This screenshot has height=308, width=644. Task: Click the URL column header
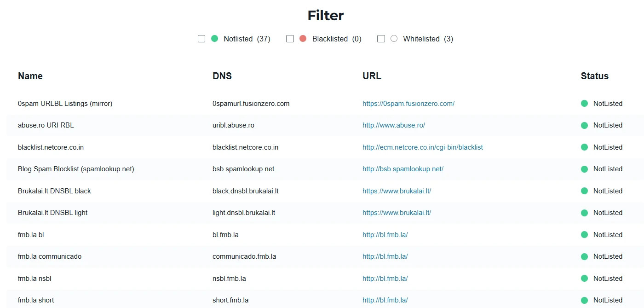click(x=372, y=76)
